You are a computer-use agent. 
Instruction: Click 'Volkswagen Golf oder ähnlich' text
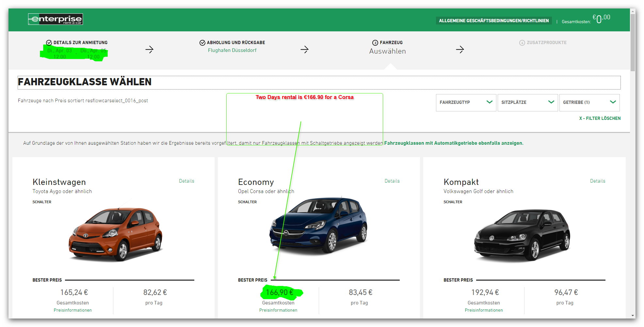coord(478,191)
